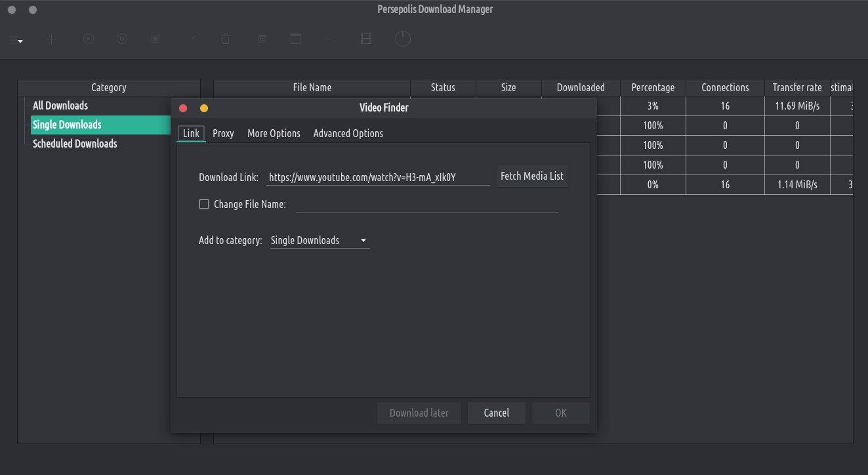Click the play icon to resume a download

[x=89, y=39]
